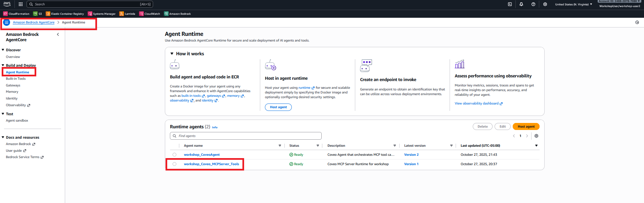Click the Find agents search field
The height and width of the screenshot is (203, 644).
point(246,136)
